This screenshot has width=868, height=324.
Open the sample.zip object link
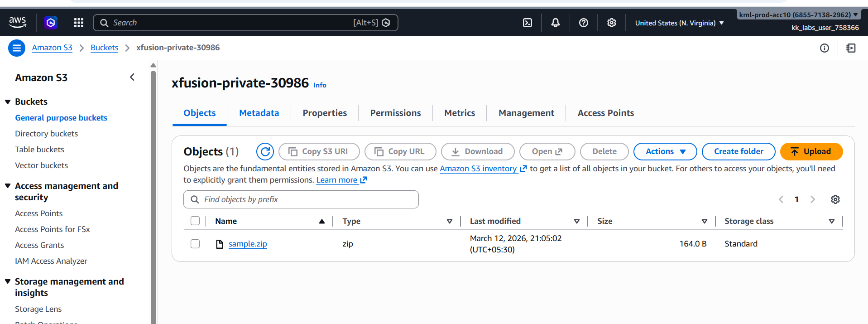coord(248,244)
